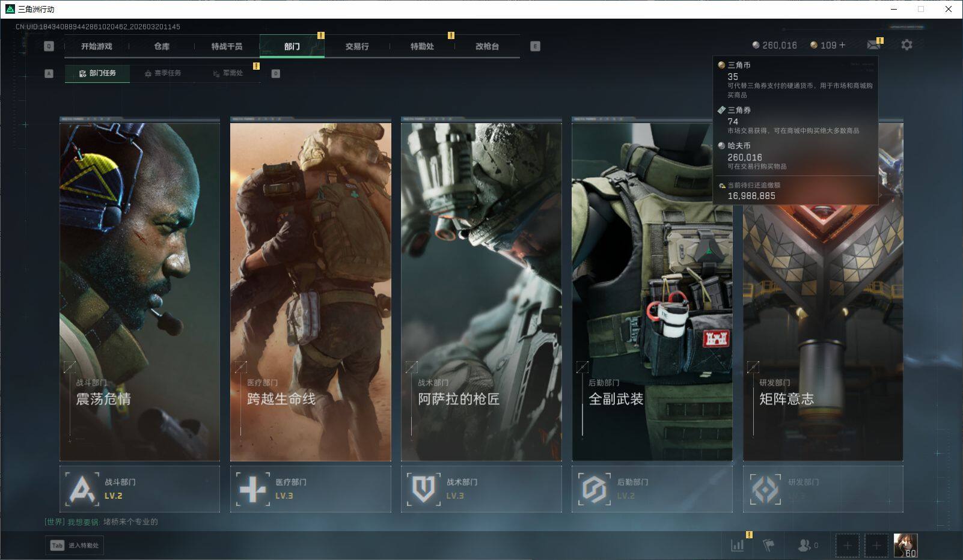Click the world chat message line
The width and height of the screenshot is (963, 560).
[x=102, y=522]
